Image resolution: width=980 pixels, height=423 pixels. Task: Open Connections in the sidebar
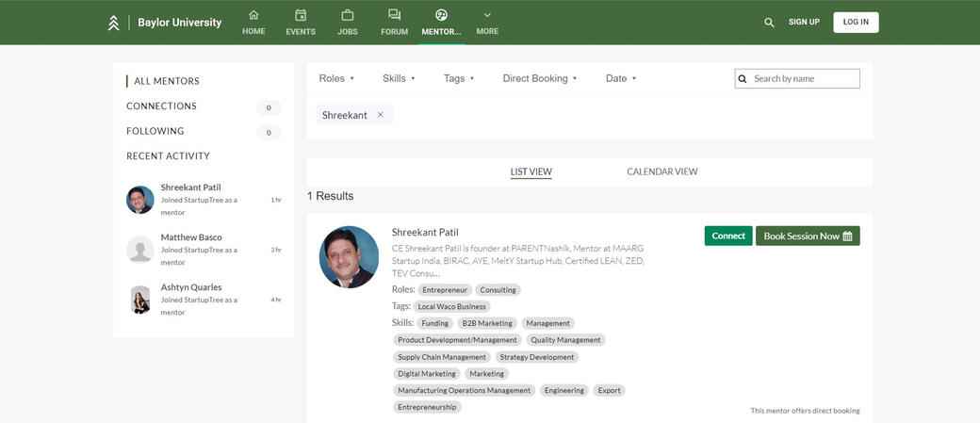(x=161, y=106)
